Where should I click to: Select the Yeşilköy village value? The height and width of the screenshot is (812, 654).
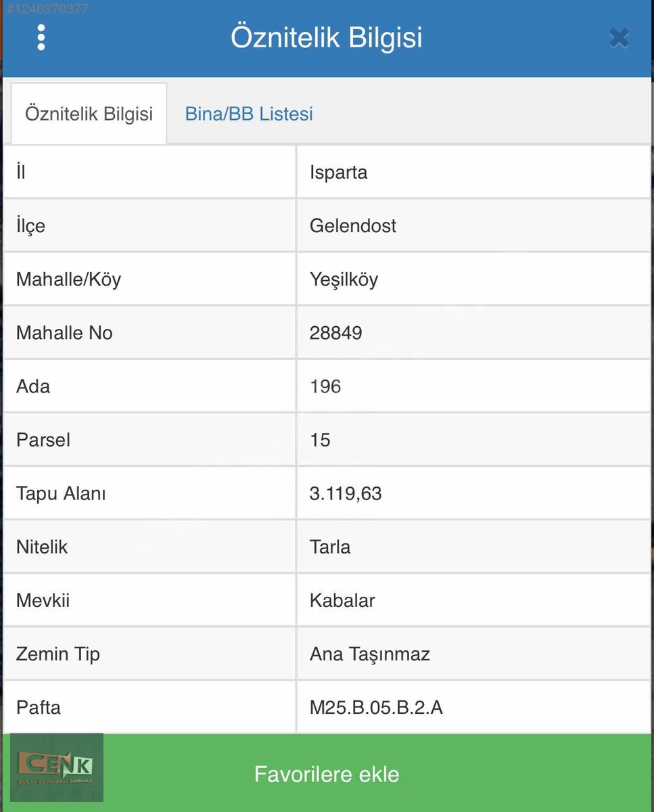[x=344, y=279]
